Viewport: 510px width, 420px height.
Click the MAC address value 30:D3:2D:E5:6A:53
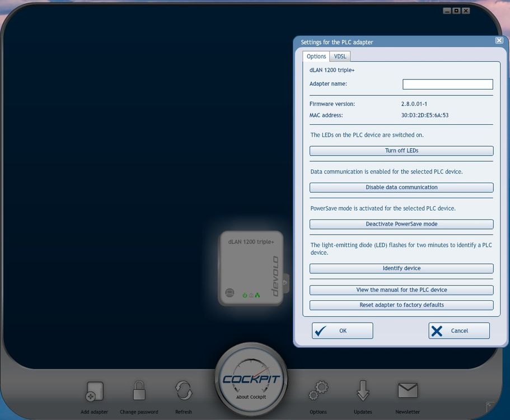(x=425, y=115)
